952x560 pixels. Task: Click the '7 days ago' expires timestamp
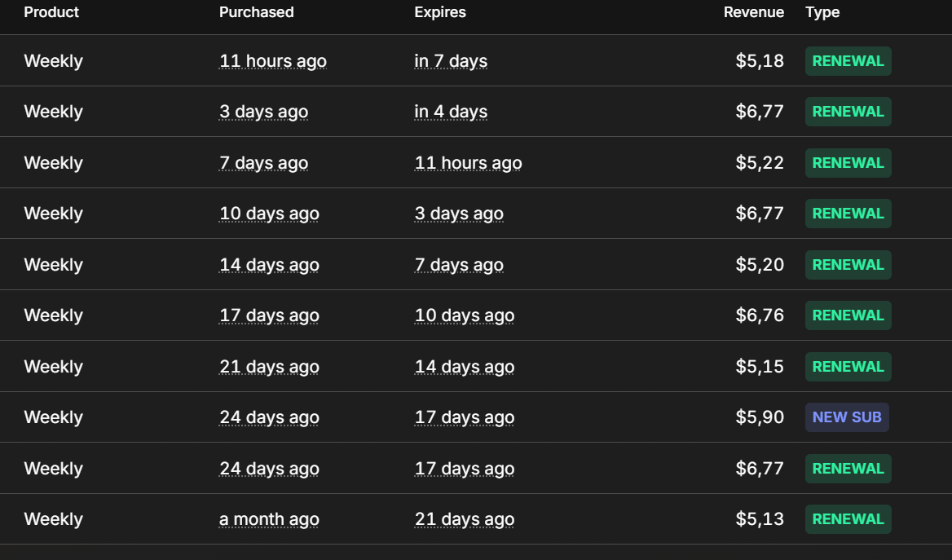click(x=458, y=265)
